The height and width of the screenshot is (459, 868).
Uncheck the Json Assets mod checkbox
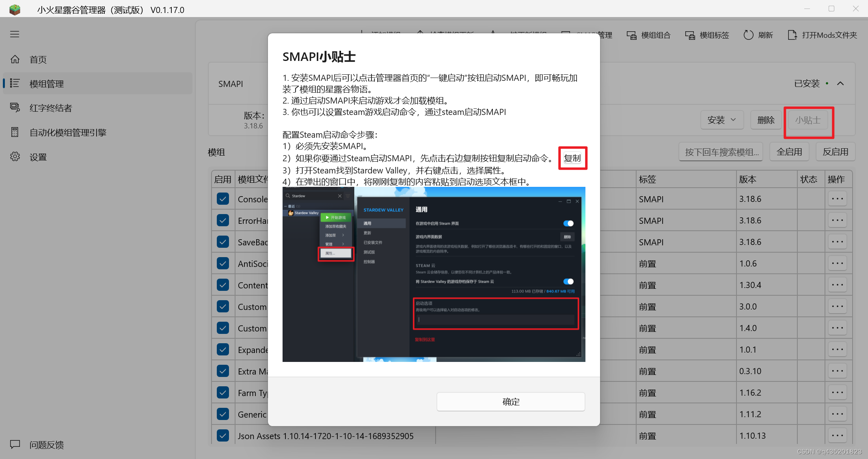223,435
